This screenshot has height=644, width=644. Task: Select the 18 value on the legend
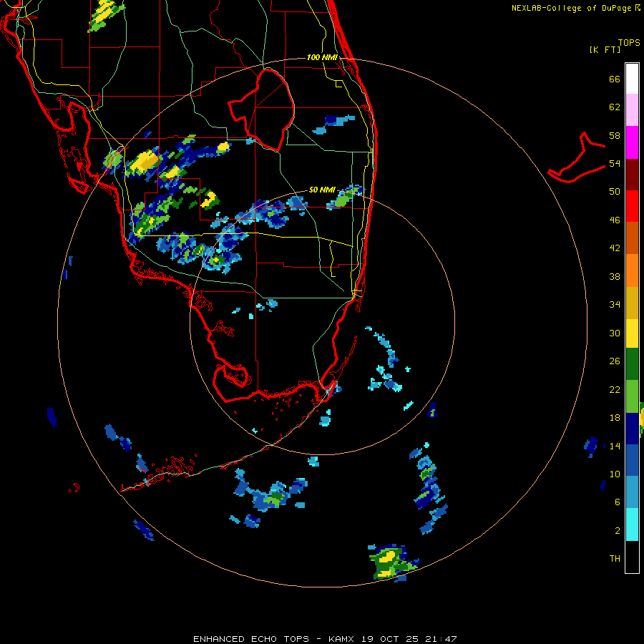(x=615, y=418)
